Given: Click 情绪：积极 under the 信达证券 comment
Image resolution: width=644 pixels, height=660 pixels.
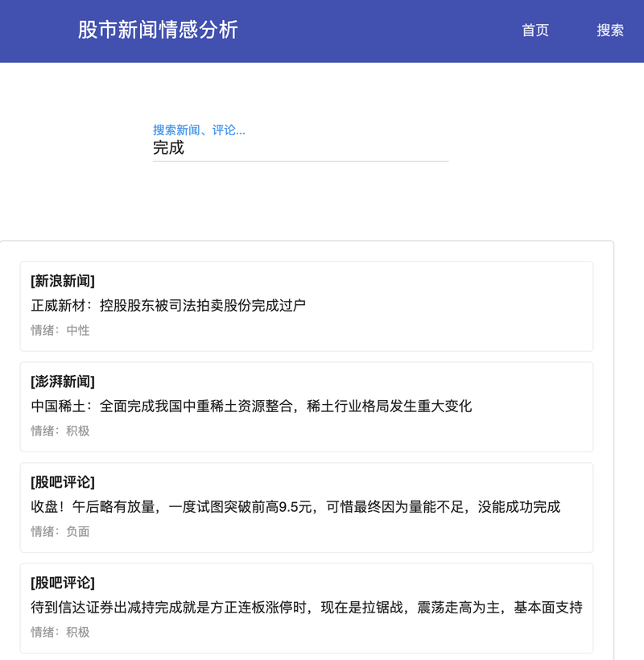Looking at the screenshot, I should click(60, 632).
